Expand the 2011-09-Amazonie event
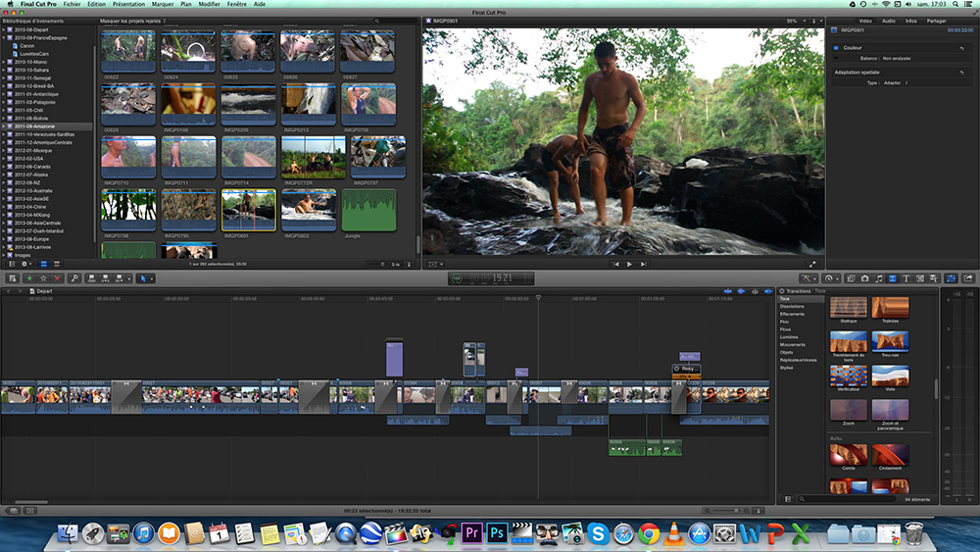 pos(5,126)
